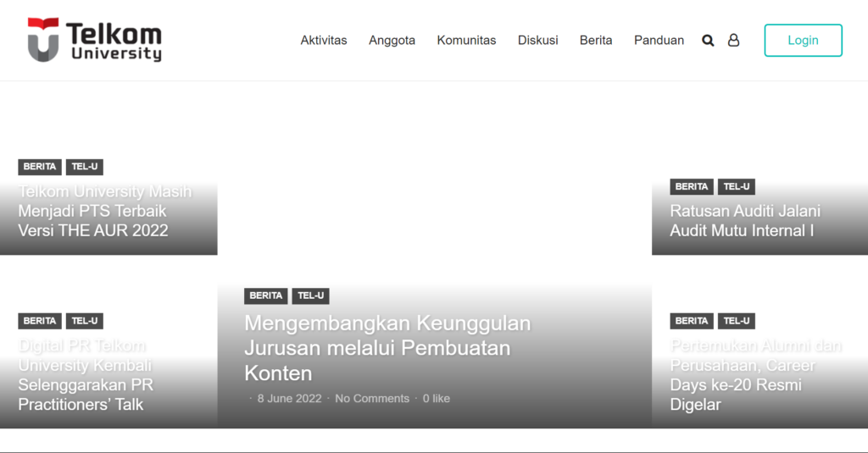Click the No Comments link

tap(371, 399)
